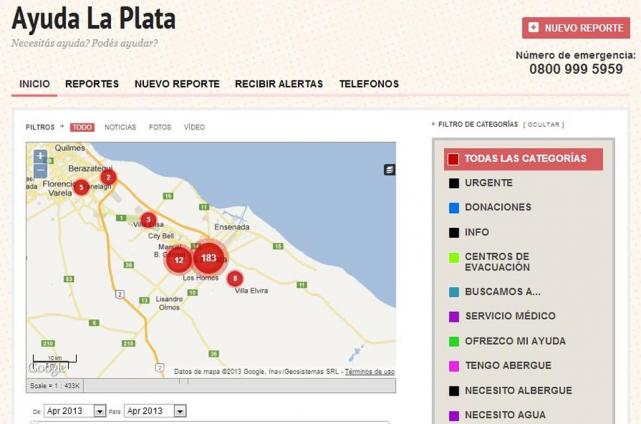The image size is (641, 424).
Task: Click purple swatch next to Servicio Médico
Action: coord(454,317)
